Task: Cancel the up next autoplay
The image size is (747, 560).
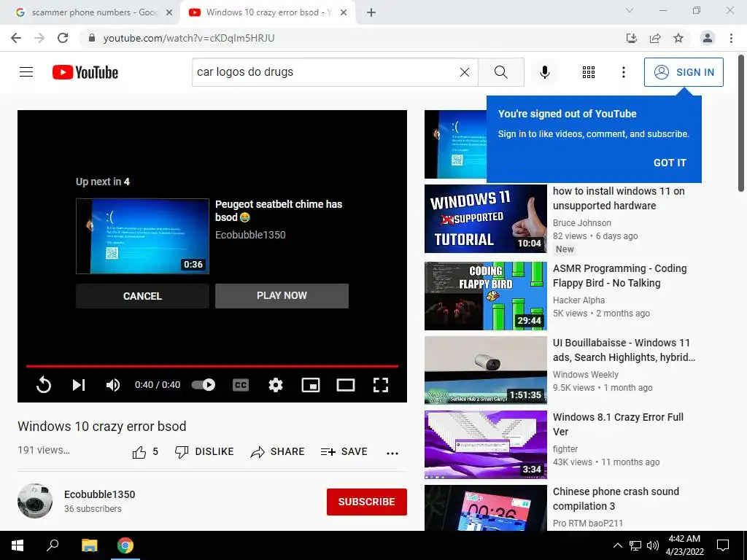Action: point(142,296)
